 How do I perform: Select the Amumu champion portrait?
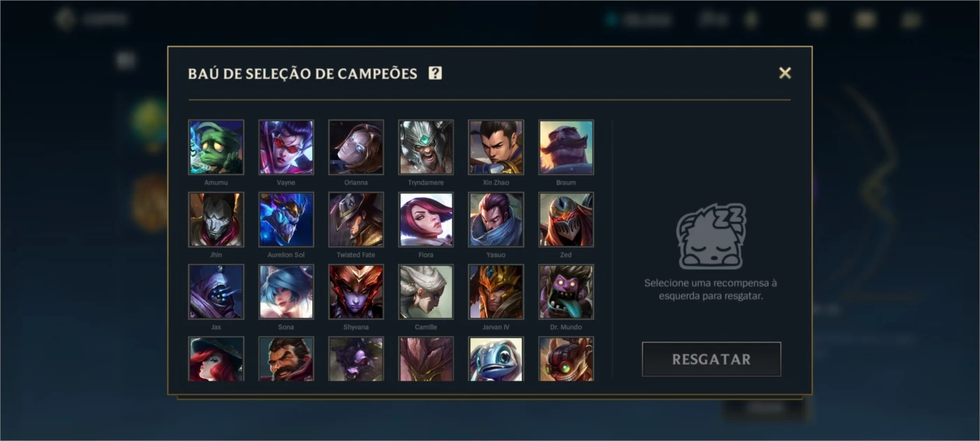pyautogui.click(x=216, y=147)
